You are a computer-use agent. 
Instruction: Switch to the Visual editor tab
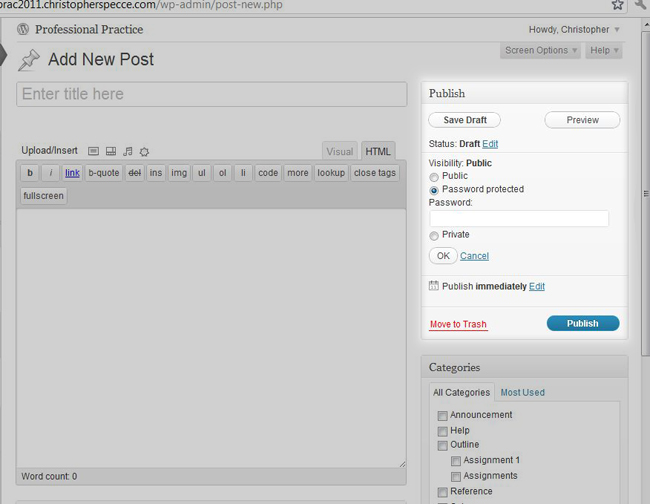point(340,151)
